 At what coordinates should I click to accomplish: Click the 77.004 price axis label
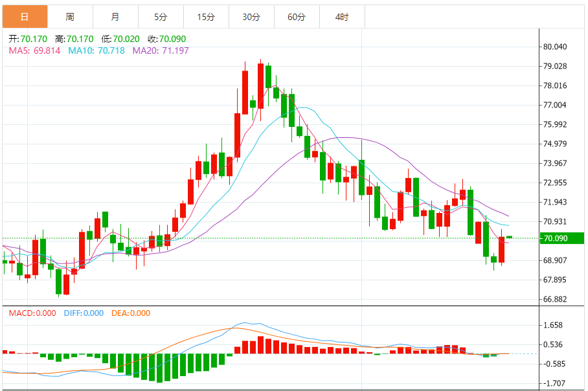click(555, 105)
